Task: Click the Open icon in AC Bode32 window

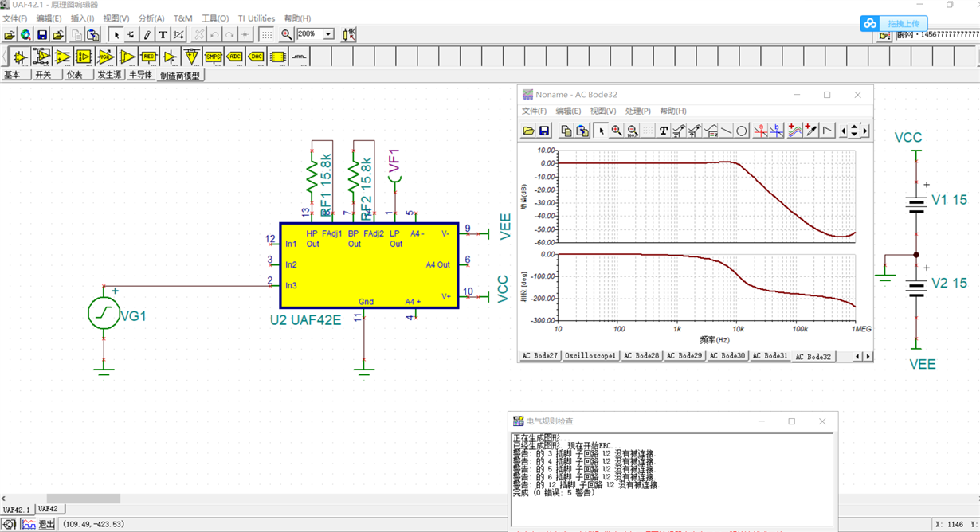Action: click(x=528, y=131)
